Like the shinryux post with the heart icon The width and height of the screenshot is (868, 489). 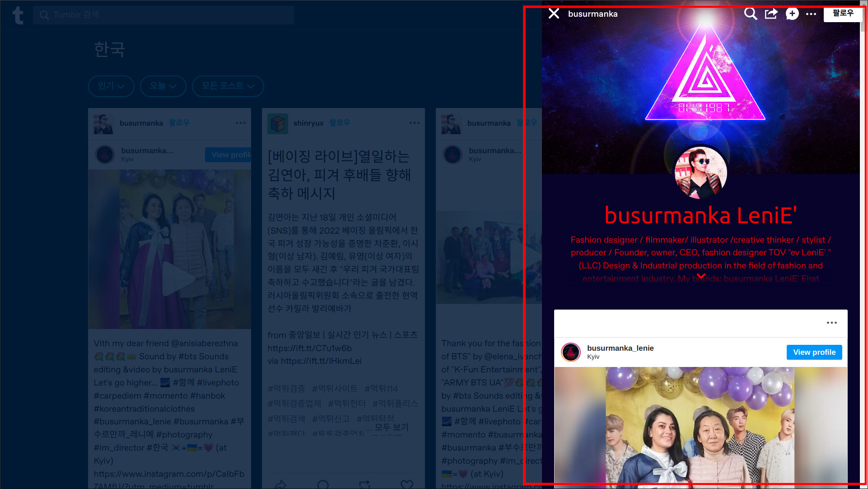click(x=406, y=484)
